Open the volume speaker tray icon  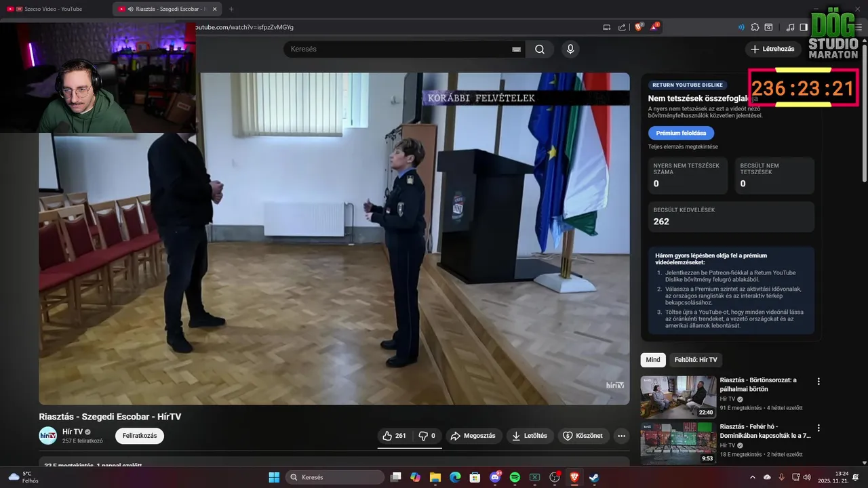(808, 477)
